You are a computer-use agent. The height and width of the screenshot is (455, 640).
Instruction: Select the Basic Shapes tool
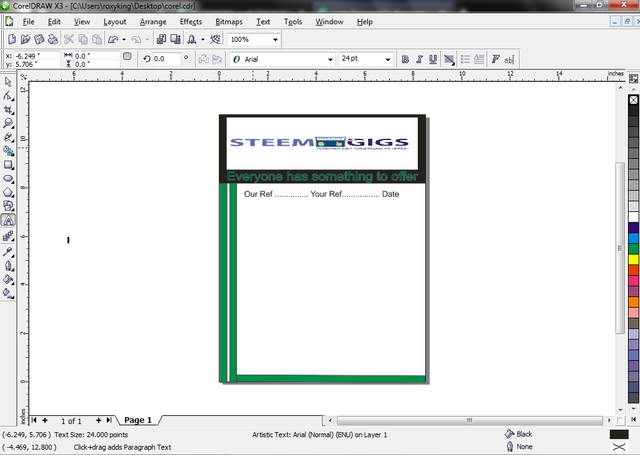click(8, 206)
